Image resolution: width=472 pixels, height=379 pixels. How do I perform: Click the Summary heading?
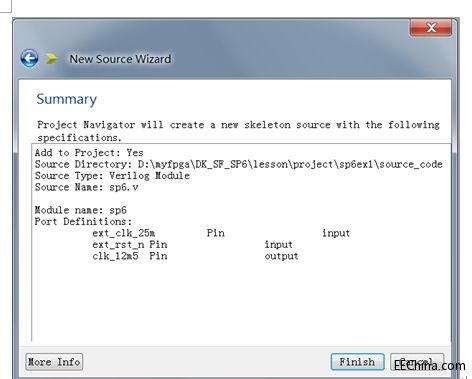67,99
